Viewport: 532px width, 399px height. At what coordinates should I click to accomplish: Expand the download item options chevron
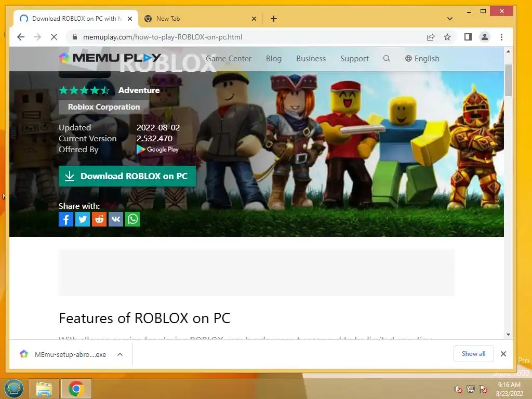[120, 354]
